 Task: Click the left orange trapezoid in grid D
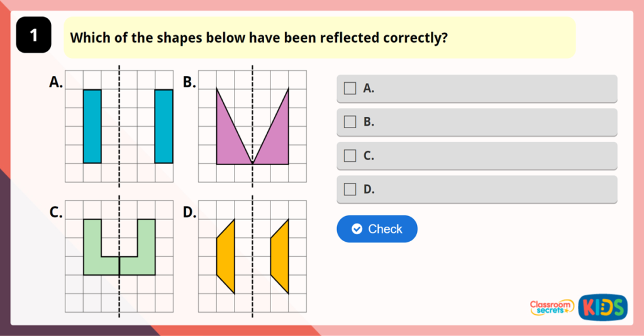click(x=226, y=256)
